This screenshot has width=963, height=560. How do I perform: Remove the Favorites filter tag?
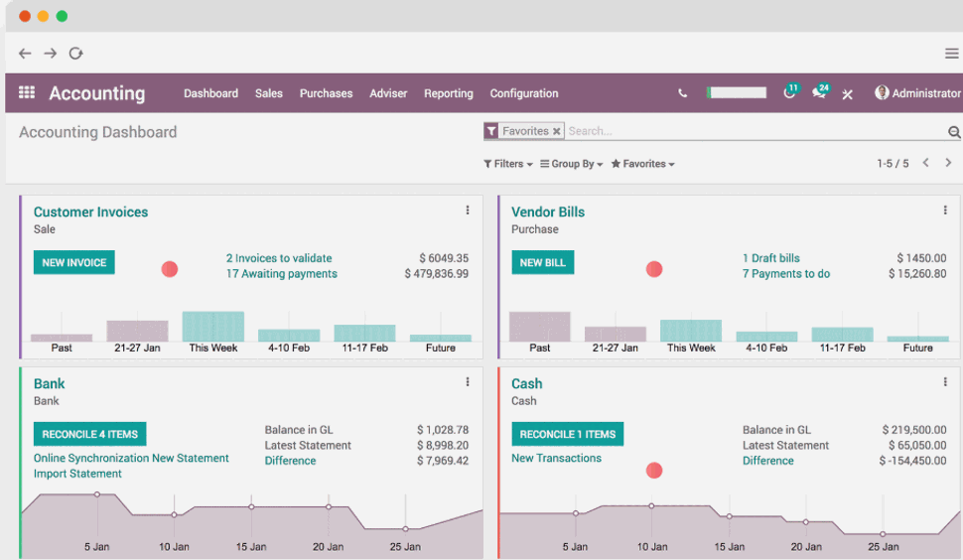click(x=557, y=131)
